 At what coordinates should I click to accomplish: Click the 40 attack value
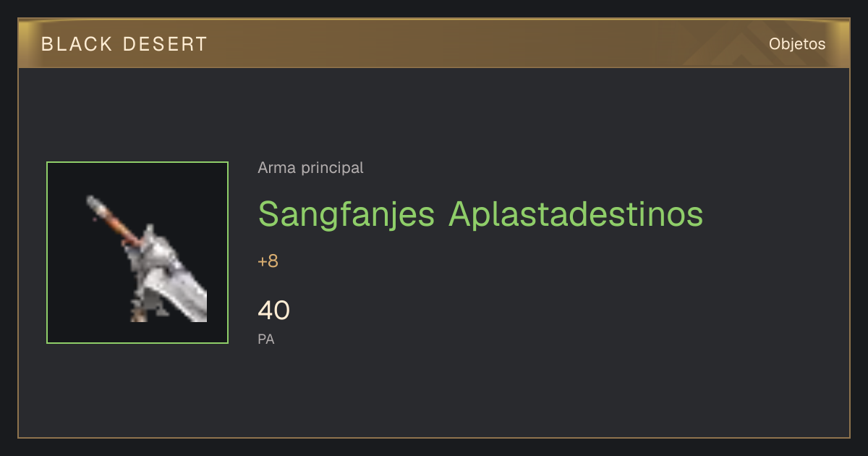pyautogui.click(x=273, y=311)
